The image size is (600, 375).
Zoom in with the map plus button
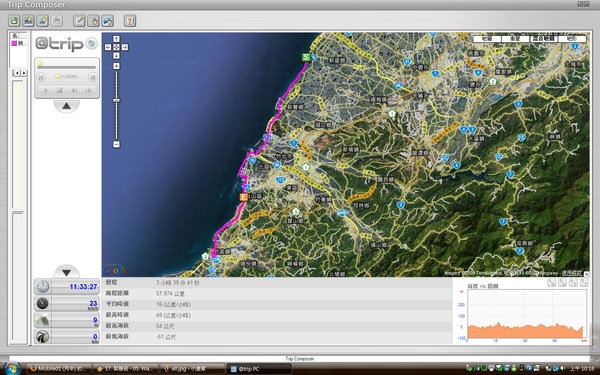[x=116, y=66]
